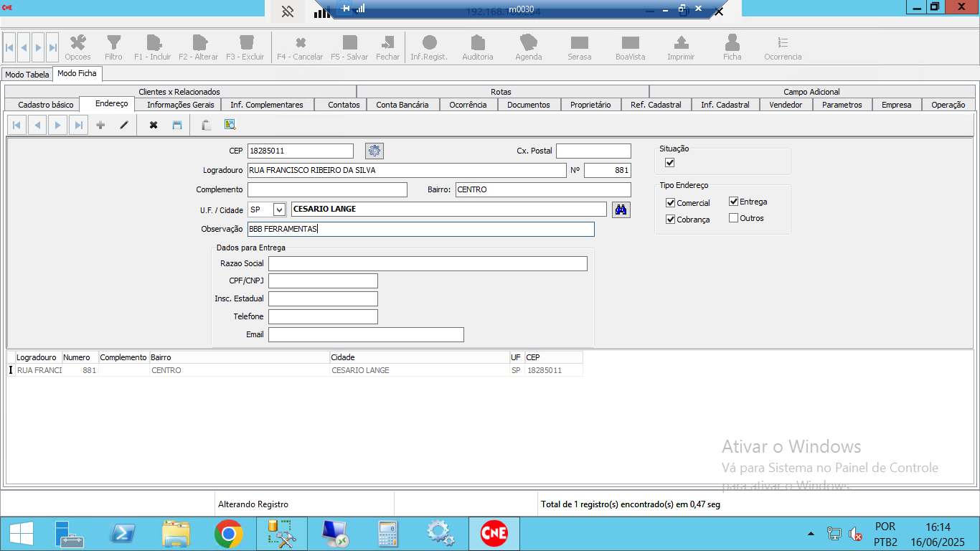Uncheck the Comercial address type
980x551 pixels.
tap(671, 203)
